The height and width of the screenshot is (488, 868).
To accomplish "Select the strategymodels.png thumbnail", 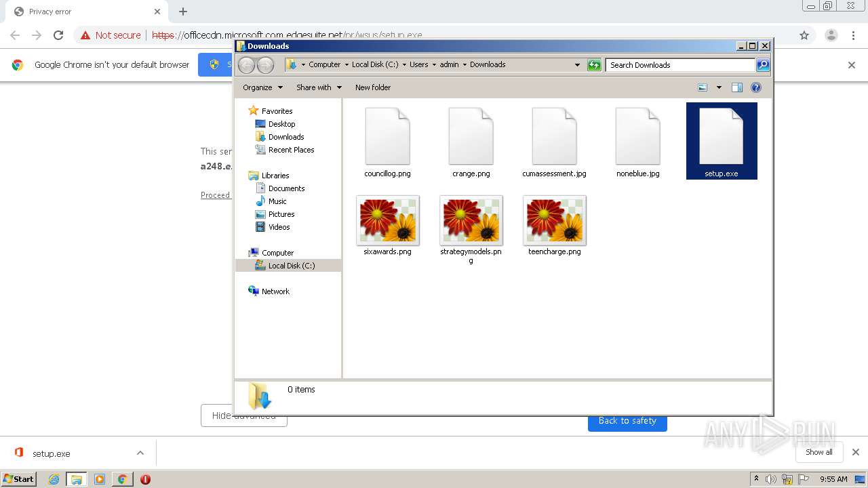I will pos(471,220).
